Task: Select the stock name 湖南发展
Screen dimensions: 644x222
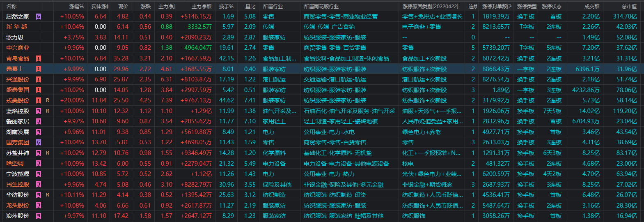Action: [x=18, y=132]
